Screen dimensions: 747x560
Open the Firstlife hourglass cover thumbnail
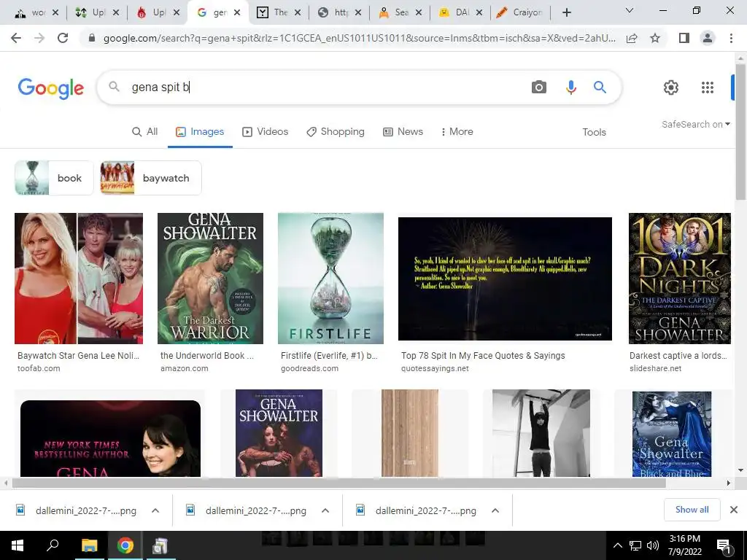point(330,278)
